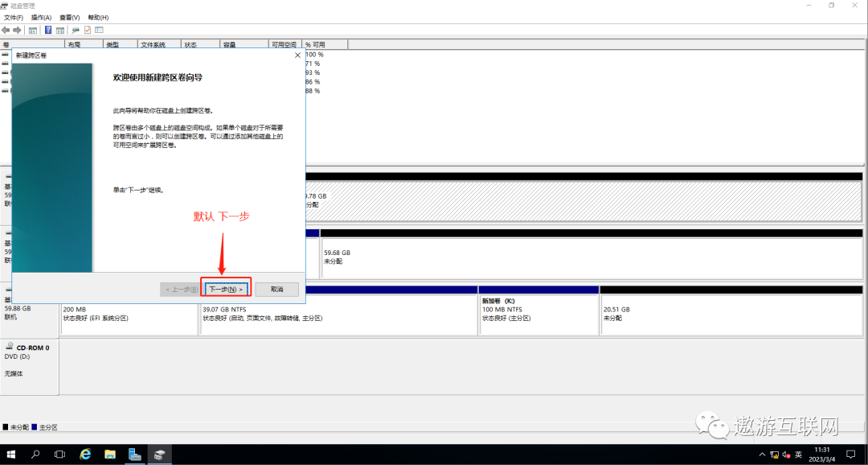Click the empty CD-ROM 0 media area

pyautogui.click(x=461, y=367)
